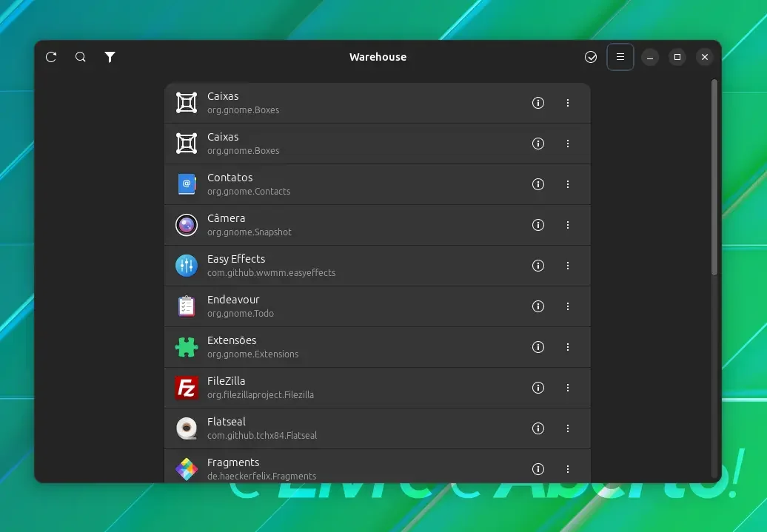Toggle selection mode checkmark button
The width and height of the screenshot is (767, 532).
coord(591,57)
